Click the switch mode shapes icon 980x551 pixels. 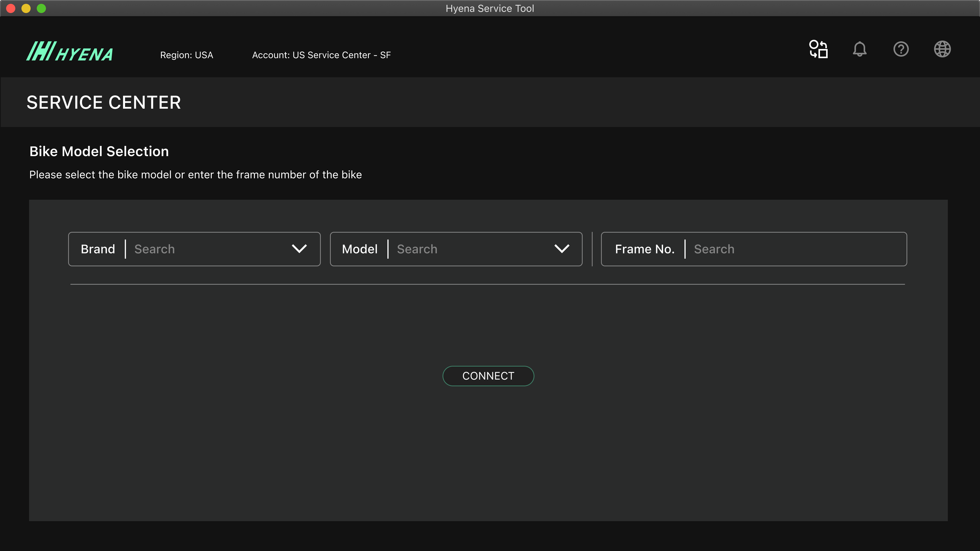click(818, 49)
